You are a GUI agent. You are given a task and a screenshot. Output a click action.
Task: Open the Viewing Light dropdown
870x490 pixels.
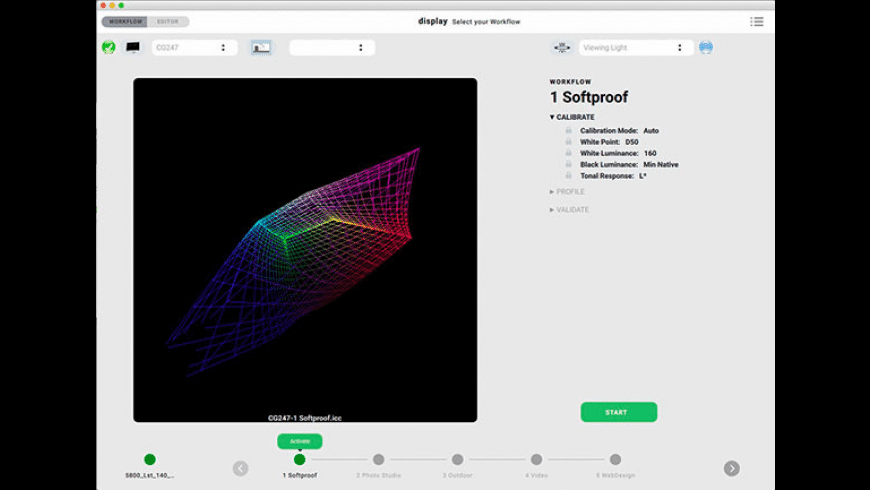tap(636, 48)
